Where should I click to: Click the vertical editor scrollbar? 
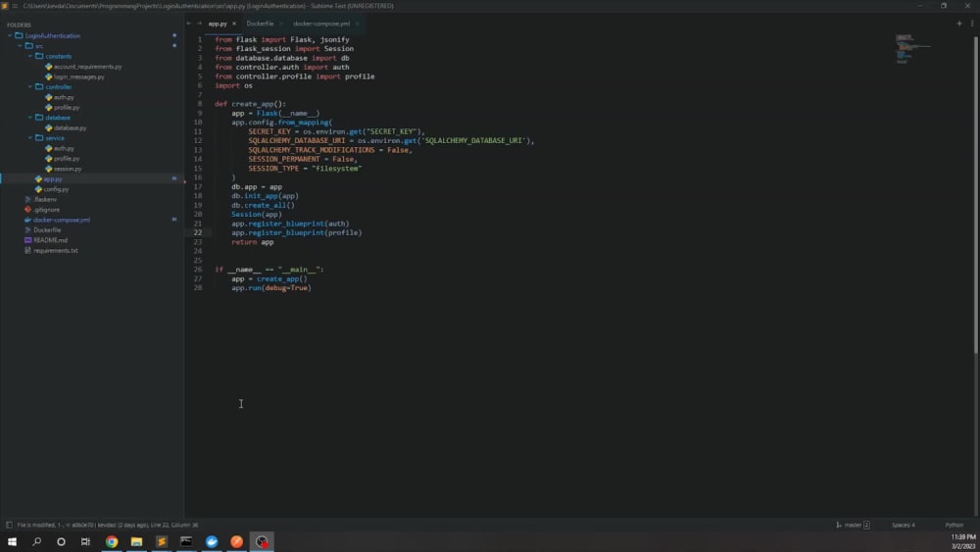pyautogui.click(x=976, y=194)
